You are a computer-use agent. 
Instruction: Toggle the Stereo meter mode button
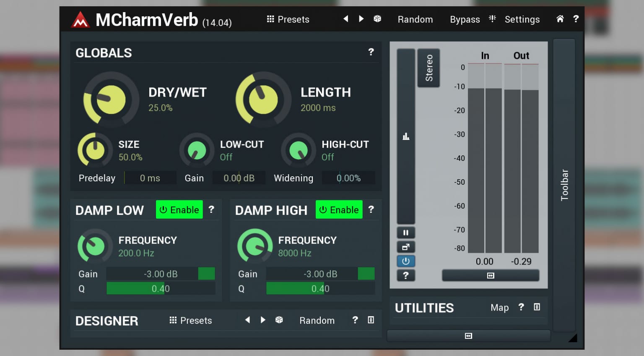pos(428,68)
